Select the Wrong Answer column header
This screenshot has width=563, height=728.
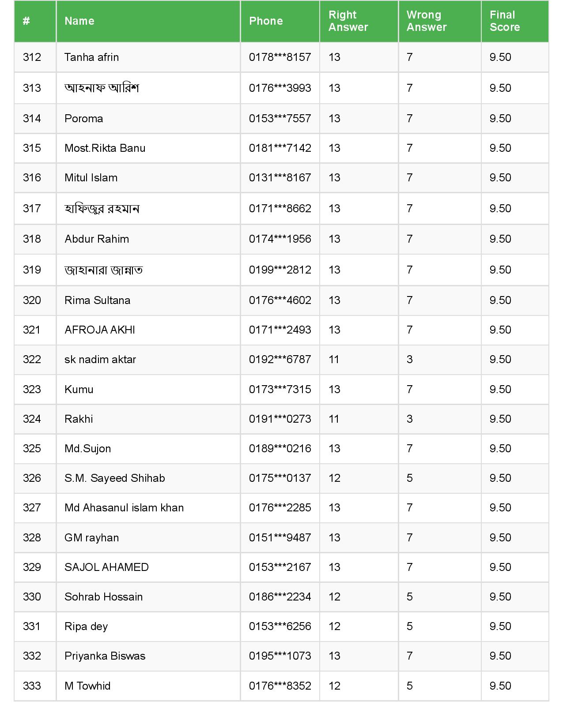(427, 21)
